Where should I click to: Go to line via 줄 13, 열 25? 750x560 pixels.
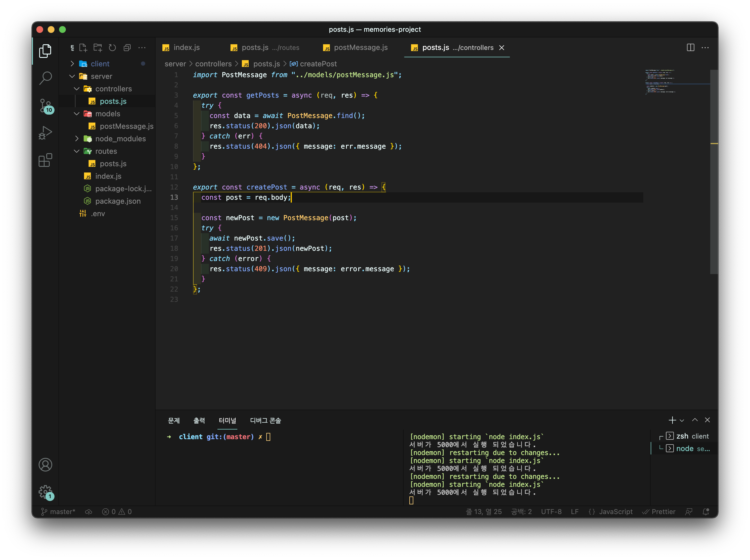coord(484,511)
